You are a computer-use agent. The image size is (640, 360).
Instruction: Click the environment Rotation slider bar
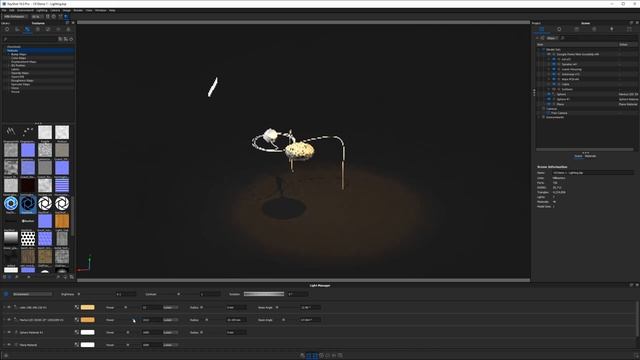[264, 294]
